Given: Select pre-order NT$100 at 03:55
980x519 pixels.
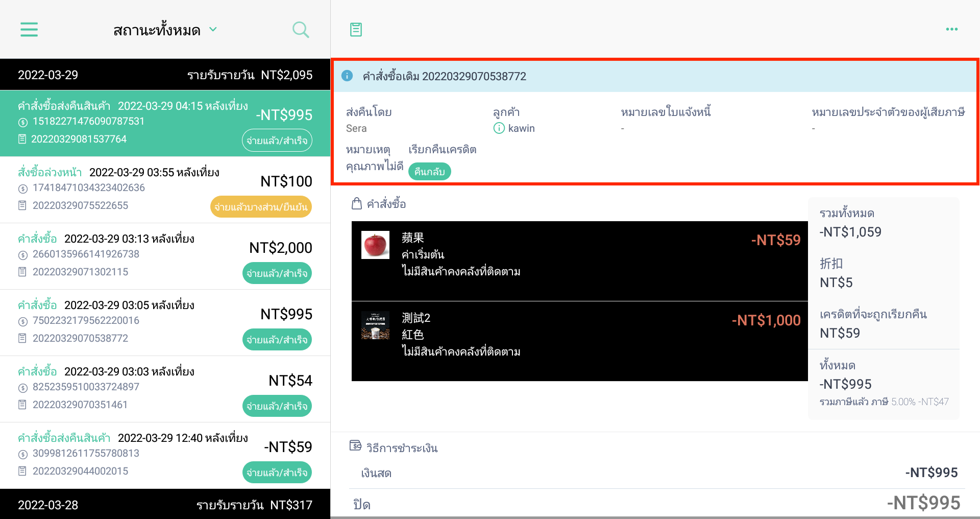Looking at the screenshot, I should (x=165, y=190).
